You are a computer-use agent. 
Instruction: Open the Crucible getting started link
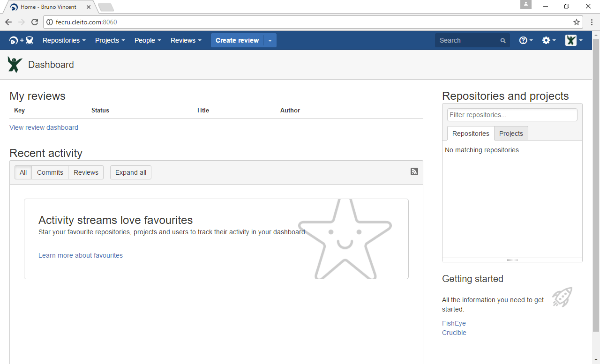pyautogui.click(x=454, y=333)
